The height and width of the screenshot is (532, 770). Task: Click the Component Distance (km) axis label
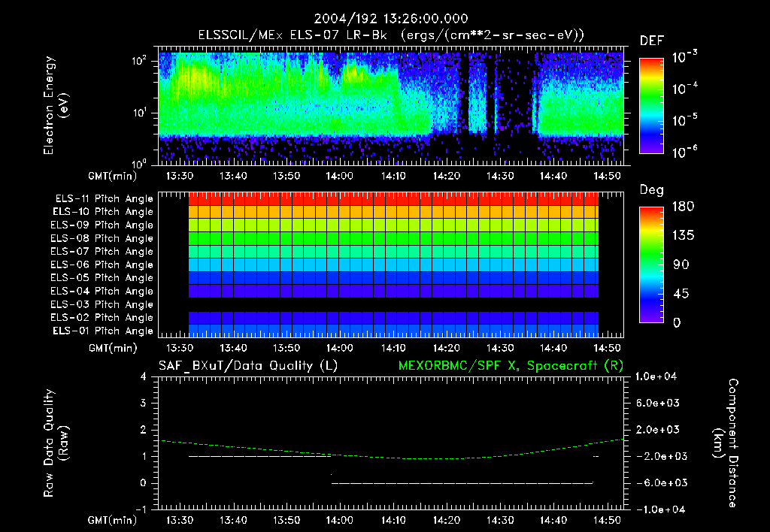pyautogui.click(x=726, y=443)
